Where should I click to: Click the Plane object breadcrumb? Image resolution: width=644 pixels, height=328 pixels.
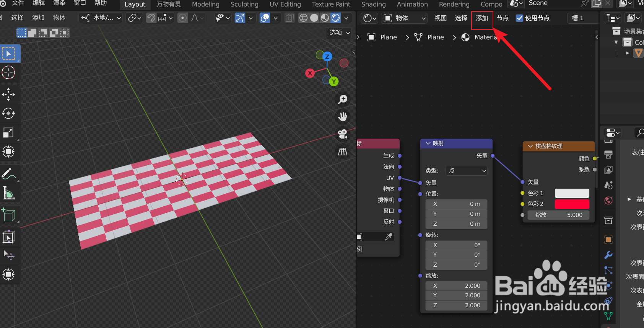click(382, 37)
